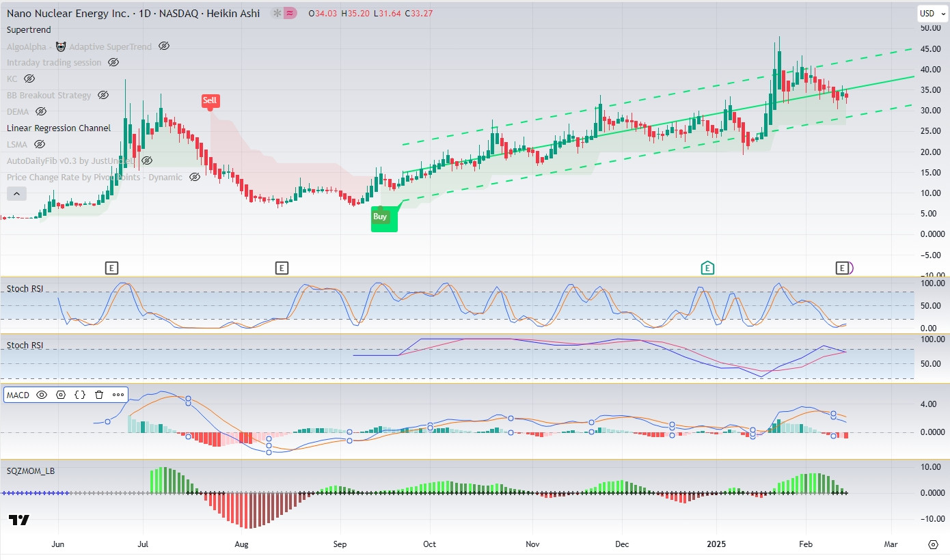Click the close price value 33.27

pos(422,14)
